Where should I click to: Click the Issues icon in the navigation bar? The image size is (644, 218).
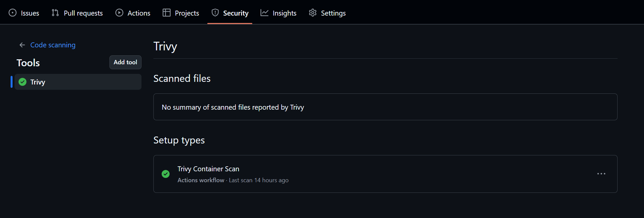pyautogui.click(x=13, y=13)
